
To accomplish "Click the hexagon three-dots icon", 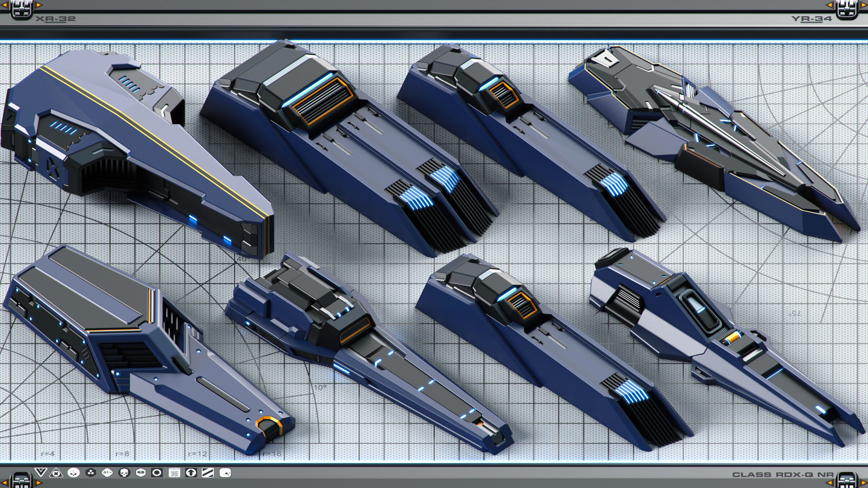I will tap(91, 473).
